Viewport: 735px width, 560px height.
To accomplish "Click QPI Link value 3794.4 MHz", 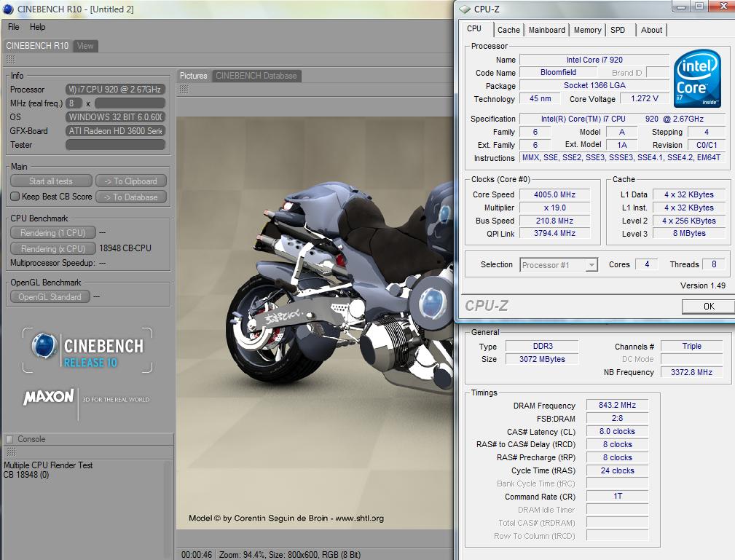I will click(x=554, y=233).
